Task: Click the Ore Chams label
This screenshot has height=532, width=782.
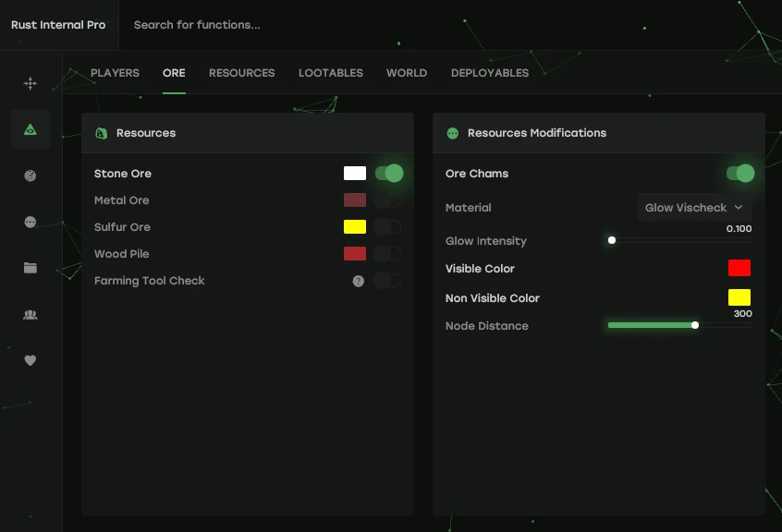Action: coord(477,174)
